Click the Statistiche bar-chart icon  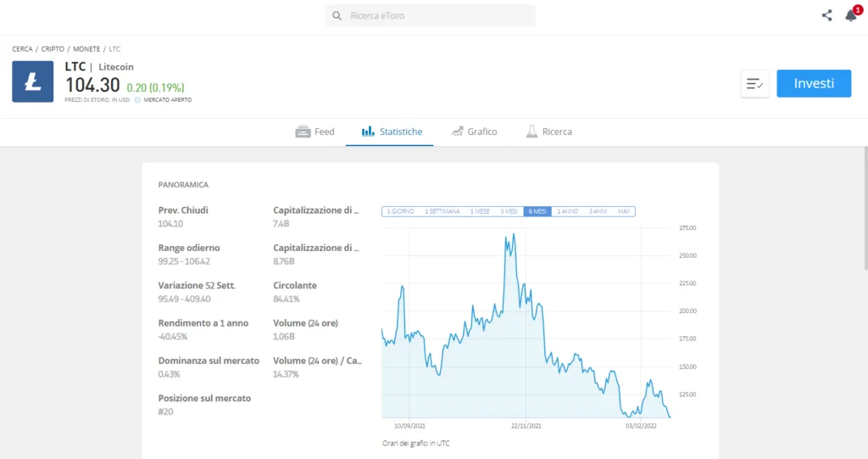click(368, 131)
